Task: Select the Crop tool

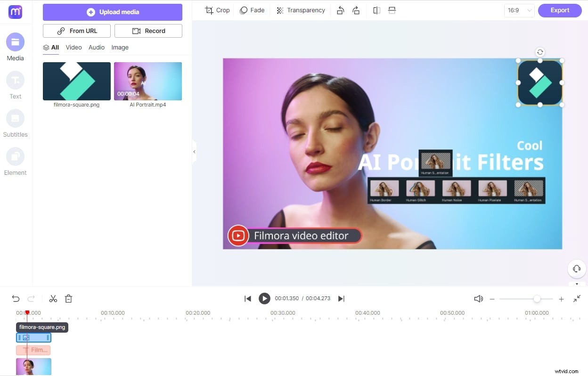Action: click(x=217, y=10)
